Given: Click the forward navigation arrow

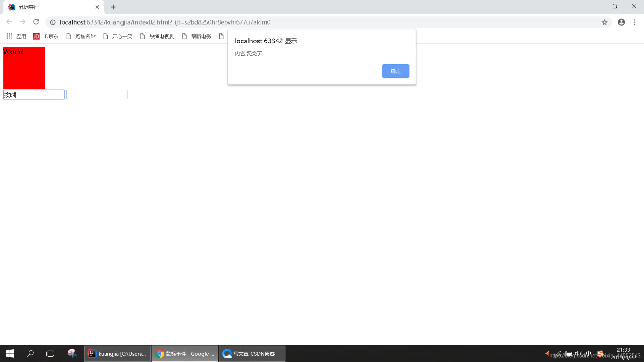Looking at the screenshot, I should coord(22,22).
